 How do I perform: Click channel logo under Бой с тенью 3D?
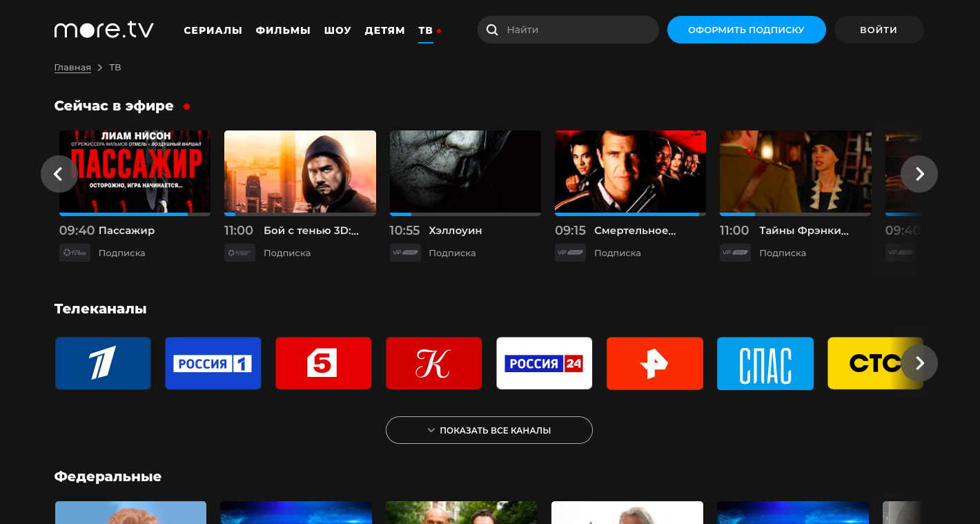239,253
